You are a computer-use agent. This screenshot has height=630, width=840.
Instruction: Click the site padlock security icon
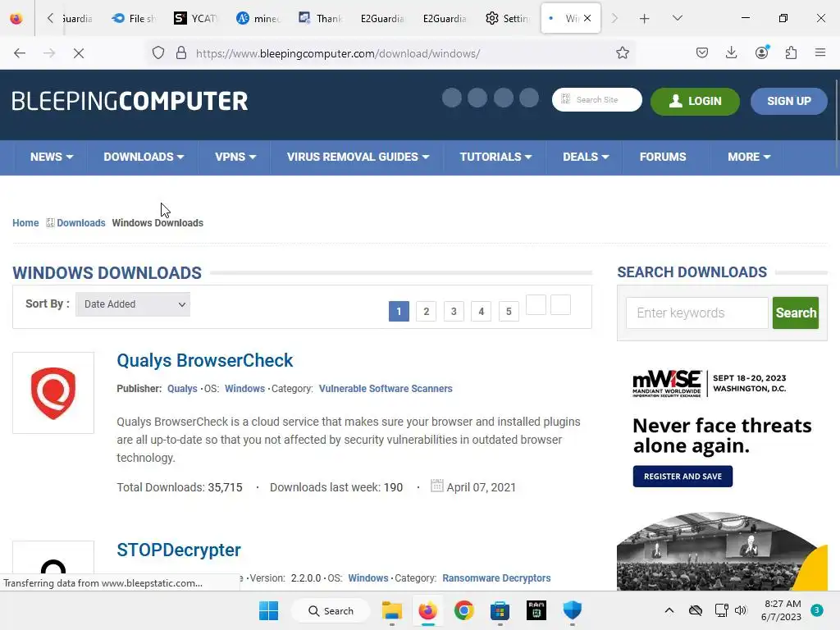(181, 53)
